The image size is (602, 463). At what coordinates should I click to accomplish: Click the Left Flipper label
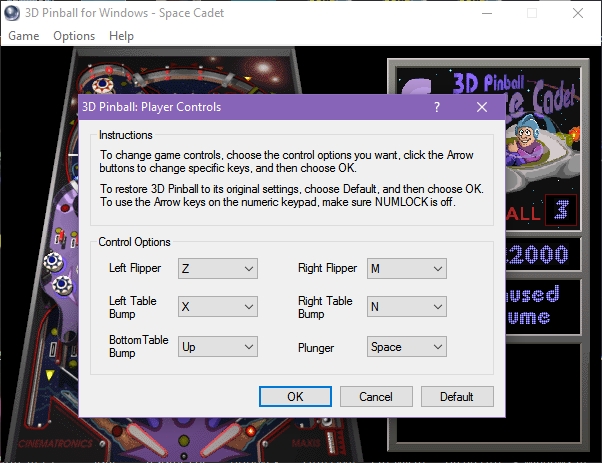(135, 268)
